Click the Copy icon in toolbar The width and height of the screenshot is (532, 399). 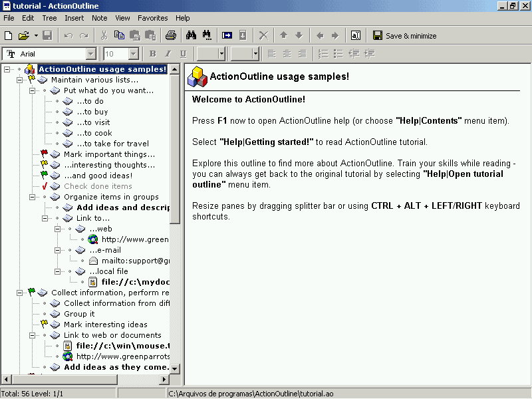pyautogui.click(x=119, y=35)
